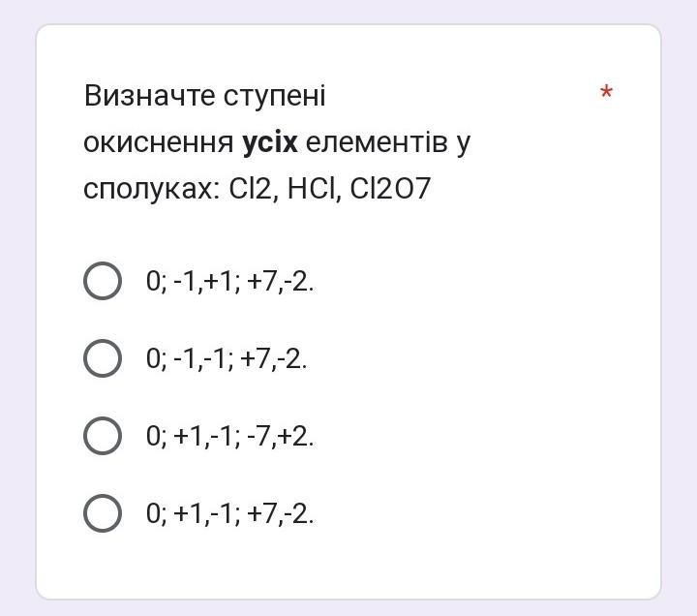Click the bold word 'усіх'

coord(270,142)
